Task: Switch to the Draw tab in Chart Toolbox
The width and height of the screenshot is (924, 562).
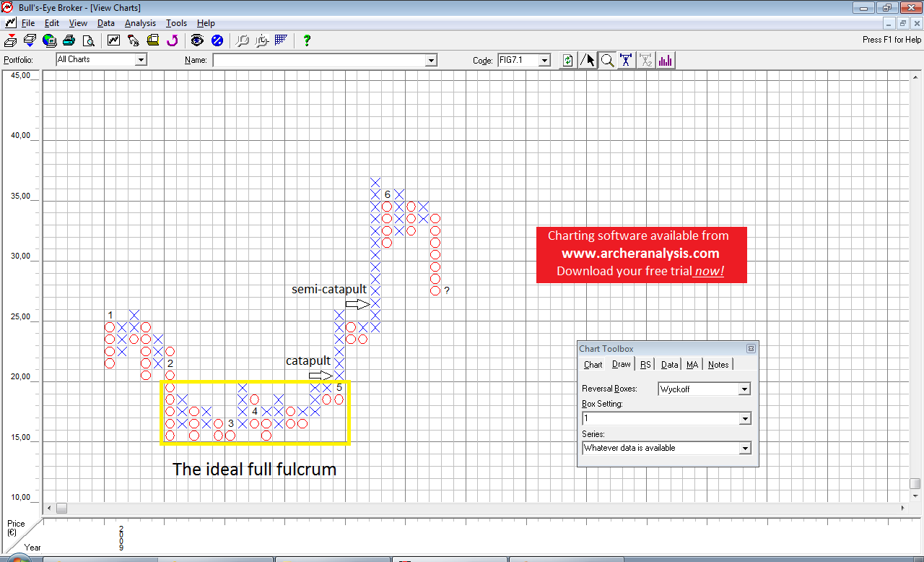Action: click(622, 365)
